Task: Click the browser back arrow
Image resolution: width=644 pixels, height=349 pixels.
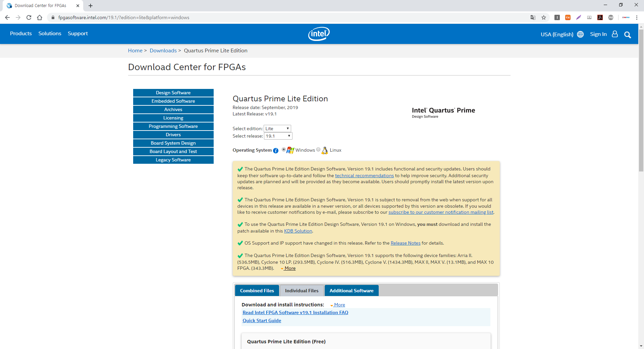Action: pyautogui.click(x=7, y=17)
